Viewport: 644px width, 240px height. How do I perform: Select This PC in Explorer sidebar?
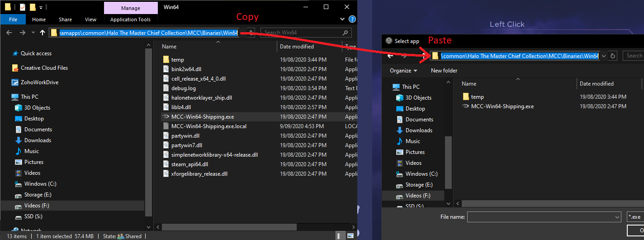(29, 97)
